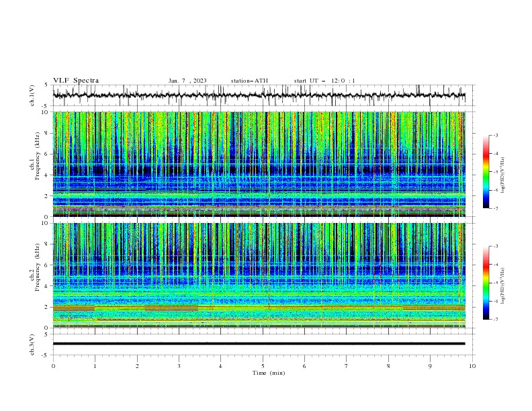Click the ch.1 spectrogram panel
The image size is (532, 411).
pyautogui.click(x=259, y=164)
